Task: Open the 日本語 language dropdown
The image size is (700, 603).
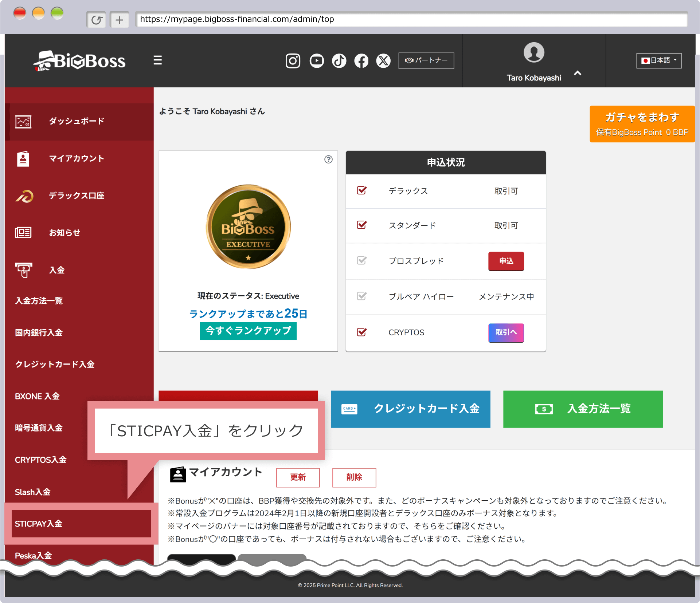Action: pyautogui.click(x=659, y=60)
